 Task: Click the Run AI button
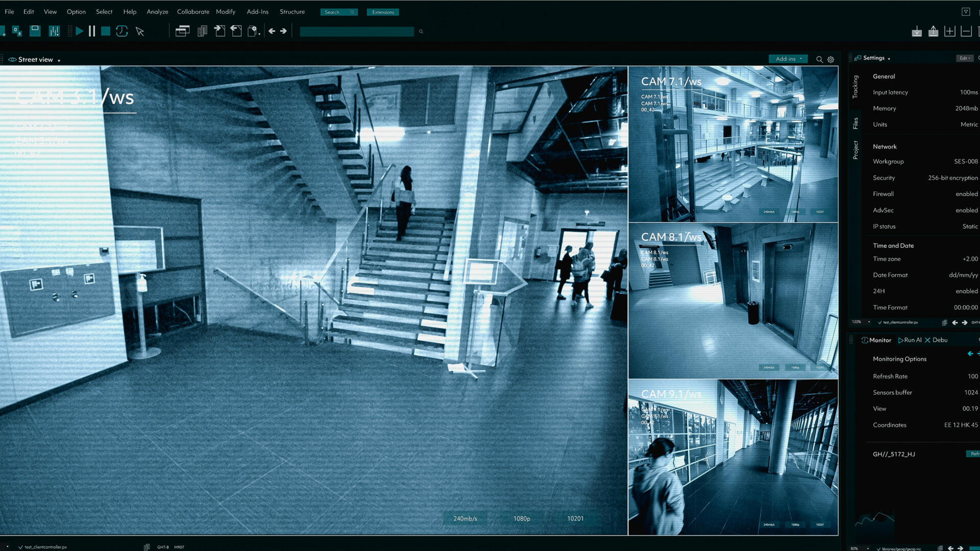[x=910, y=340]
